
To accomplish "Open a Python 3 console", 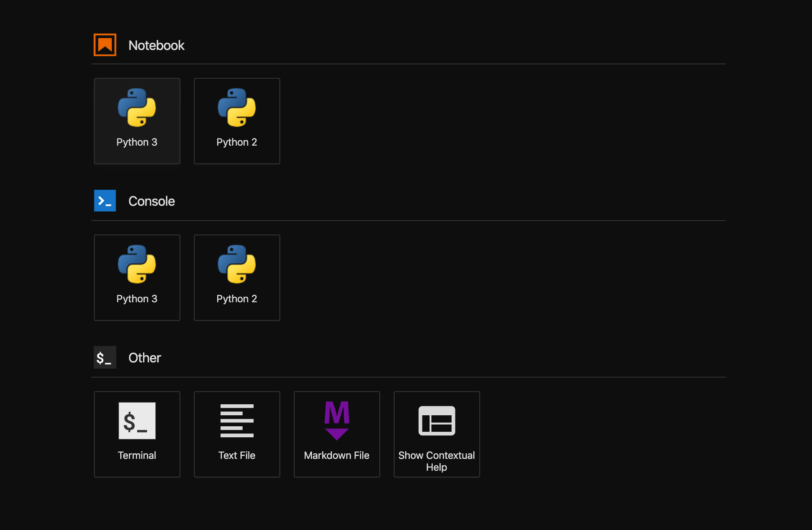I will [137, 278].
